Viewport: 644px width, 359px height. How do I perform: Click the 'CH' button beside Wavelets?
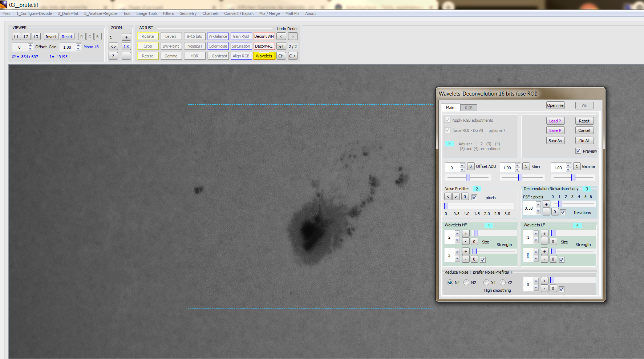click(x=281, y=56)
